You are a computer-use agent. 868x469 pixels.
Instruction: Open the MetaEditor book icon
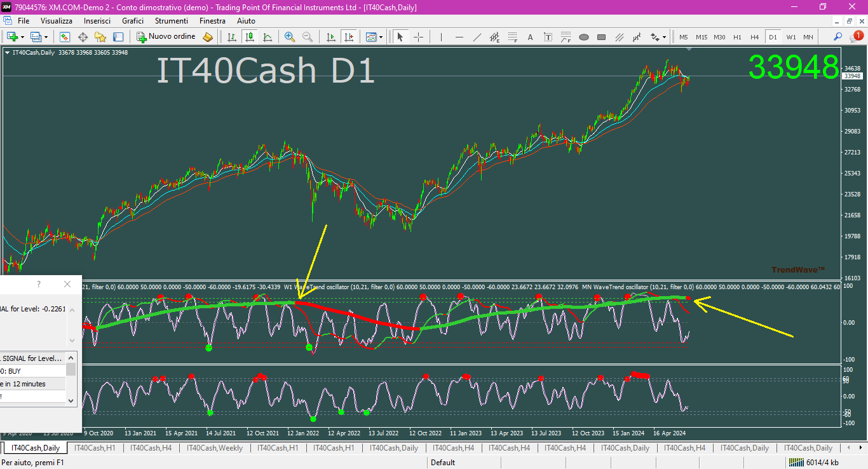coord(208,37)
